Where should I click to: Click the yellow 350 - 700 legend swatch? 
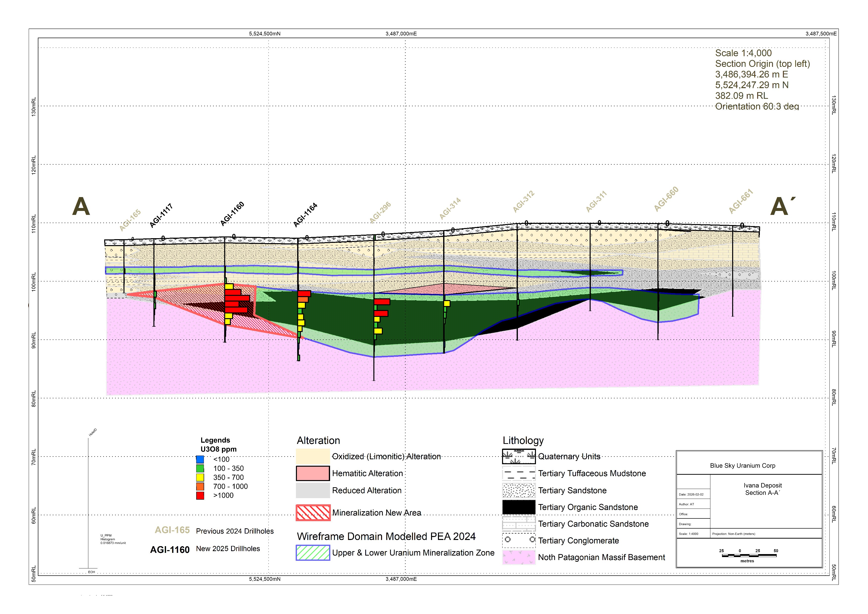pos(200,477)
